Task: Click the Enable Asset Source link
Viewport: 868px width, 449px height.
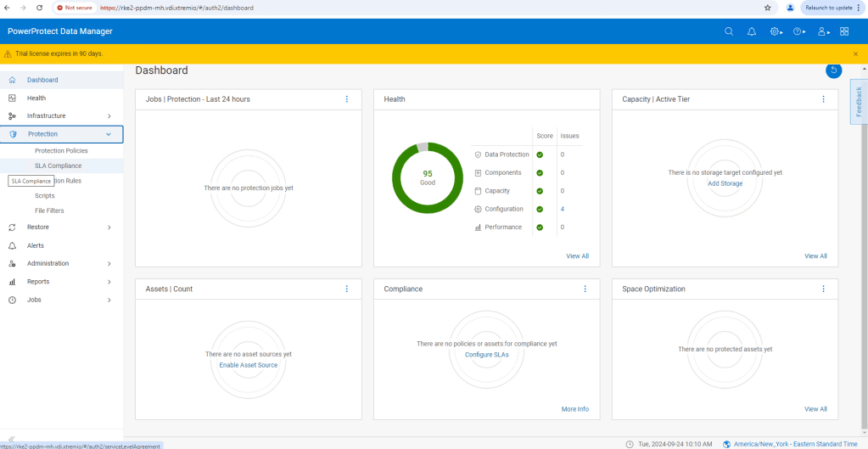Action: click(x=248, y=365)
